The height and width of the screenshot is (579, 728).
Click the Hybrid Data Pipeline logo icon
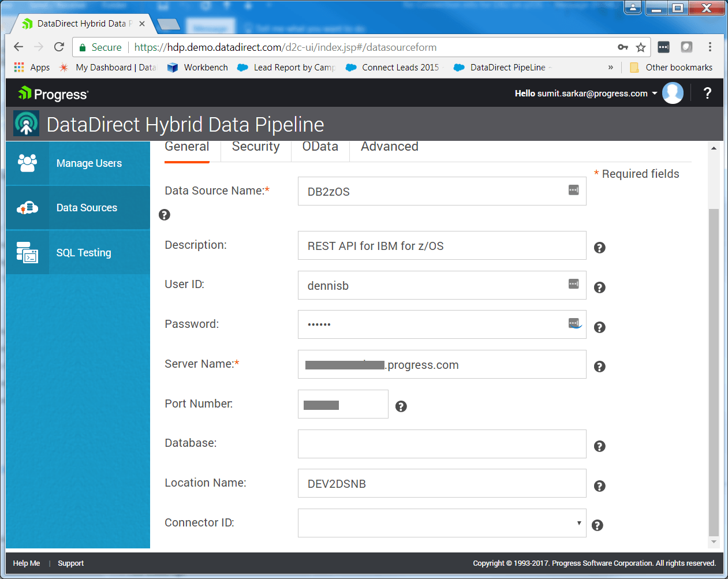[25, 123]
